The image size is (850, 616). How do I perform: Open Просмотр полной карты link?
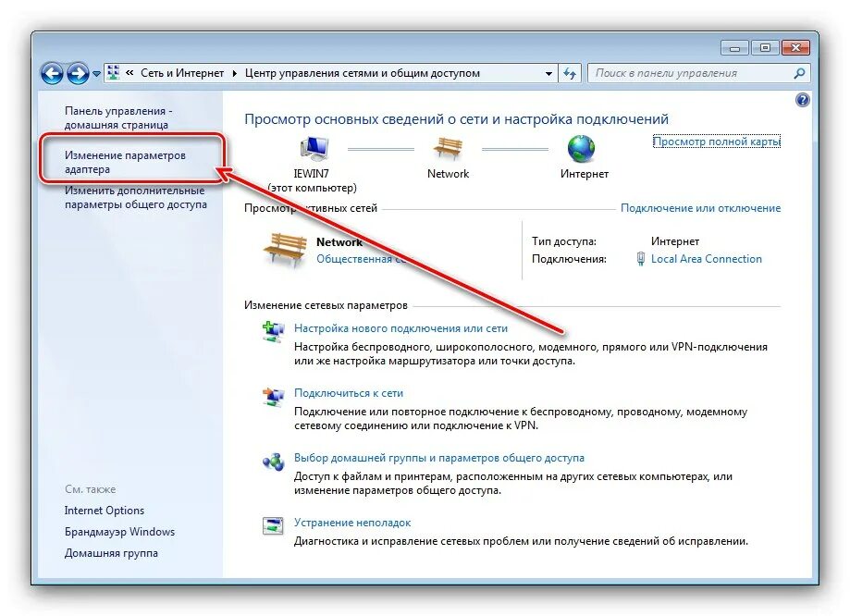tap(717, 142)
